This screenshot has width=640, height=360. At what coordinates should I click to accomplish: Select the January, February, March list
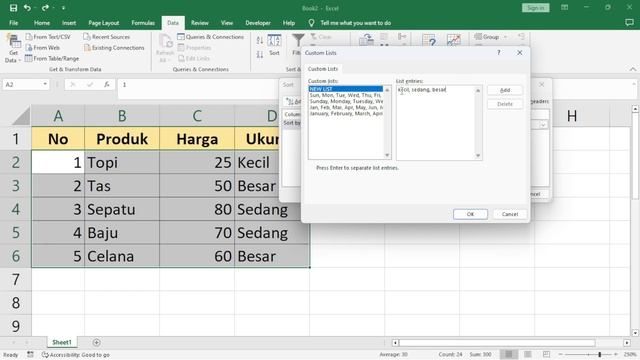346,113
